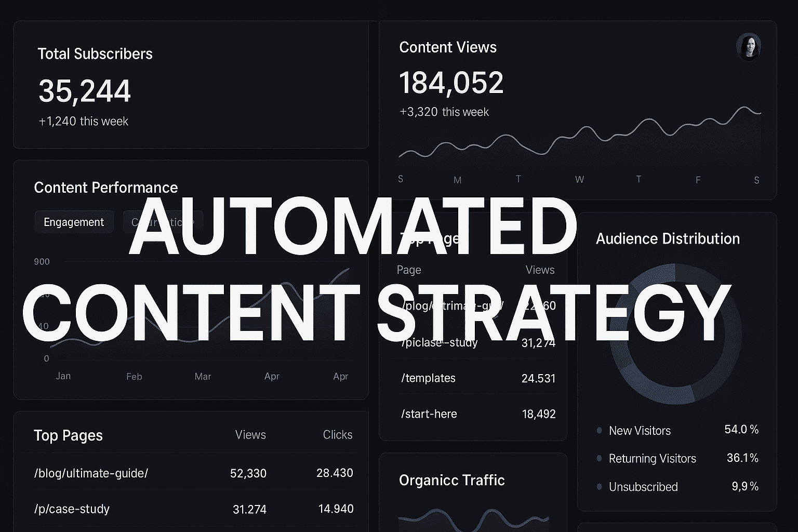Viewport: 798px width, 532px height.
Task: Click the Views column header in Top Pages
Action: (250, 435)
